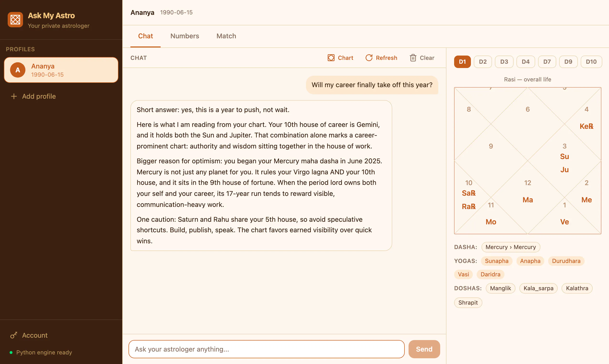The width and height of the screenshot is (609, 364).
Task: Click the Refresh circular arrow icon
Action: [369, 58]
